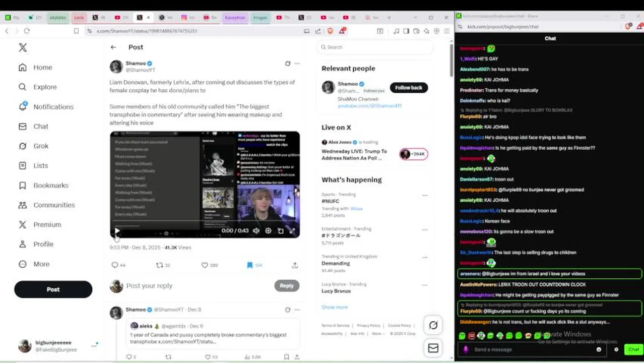Open chat settings gear in Kick window
The height and width of the screenshot is (363, 644).
coord(616,349)
